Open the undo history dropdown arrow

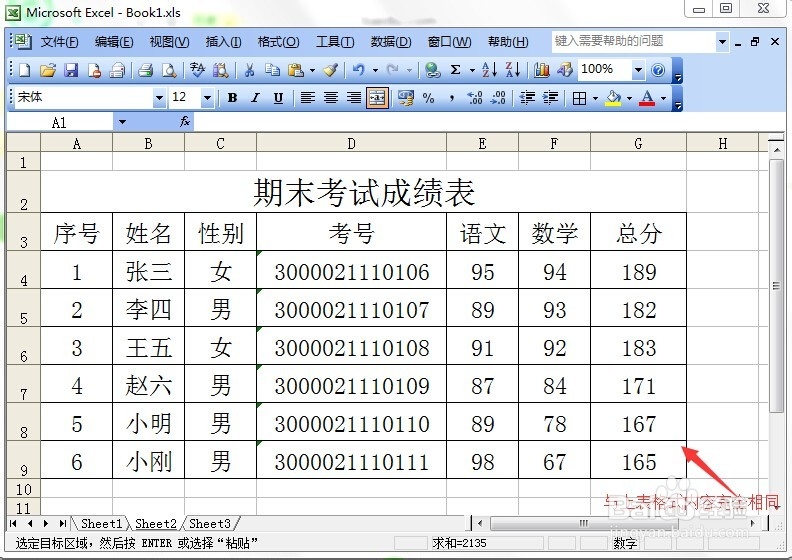point(375,70)
